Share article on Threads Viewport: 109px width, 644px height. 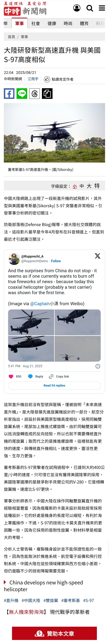[x=34, y=94]
